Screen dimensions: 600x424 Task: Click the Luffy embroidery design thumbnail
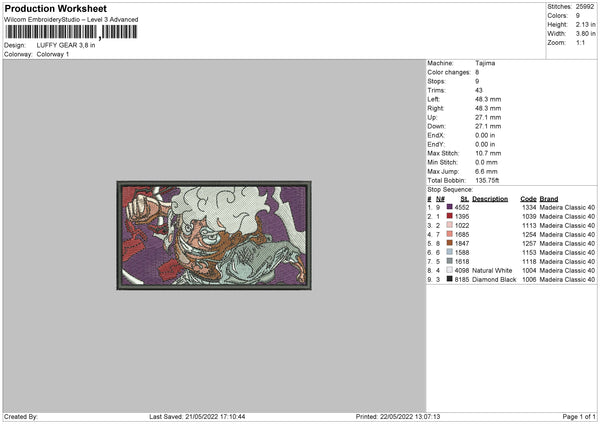click(x=214, y=235)
